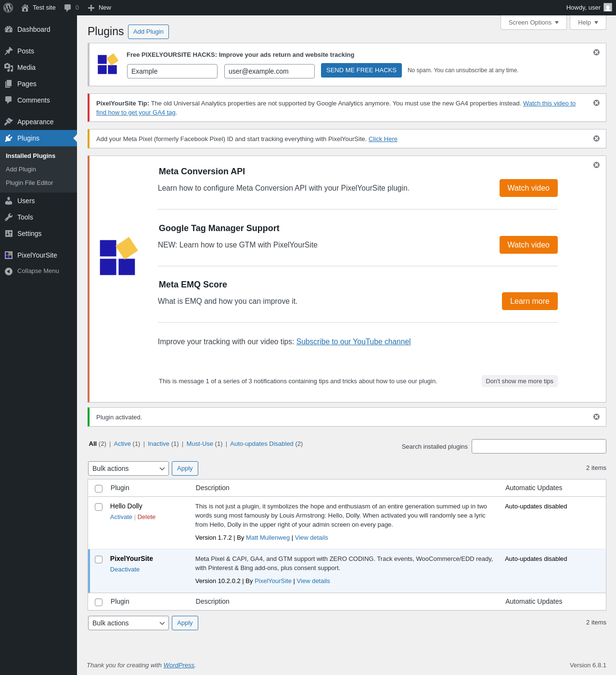Click the Users icon in sidebar
This screenshot has height=675, width=616.
click(9, 201)
